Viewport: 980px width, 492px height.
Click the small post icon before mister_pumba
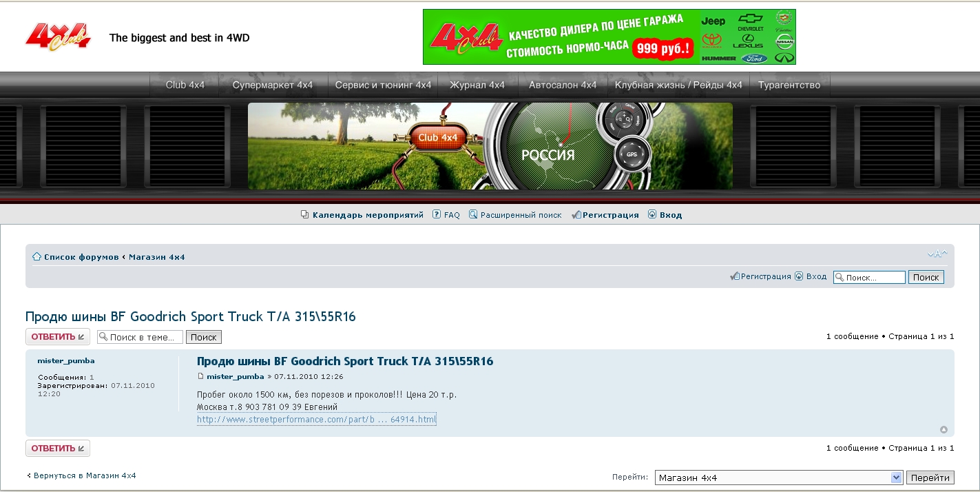(x=200, y=377)
